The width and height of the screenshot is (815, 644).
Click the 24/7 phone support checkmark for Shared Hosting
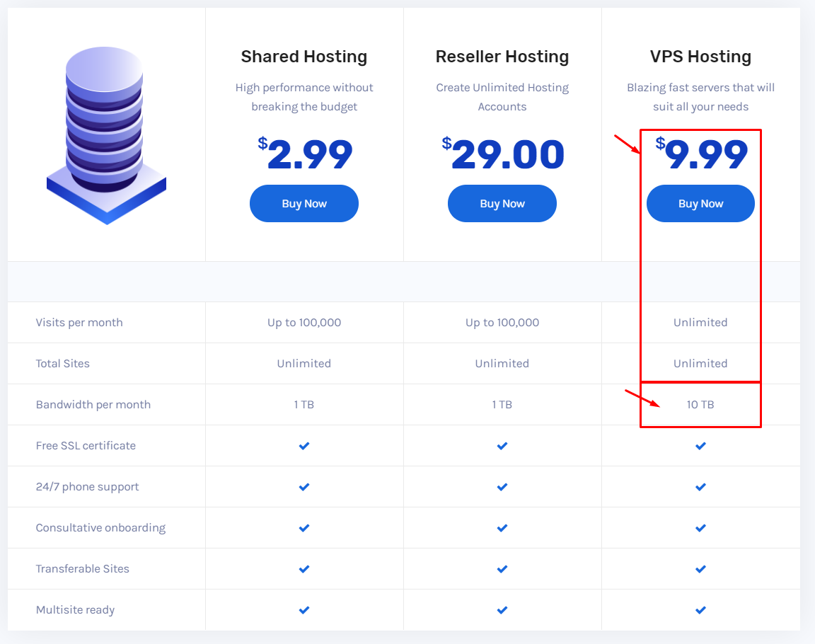click(304, 486)
